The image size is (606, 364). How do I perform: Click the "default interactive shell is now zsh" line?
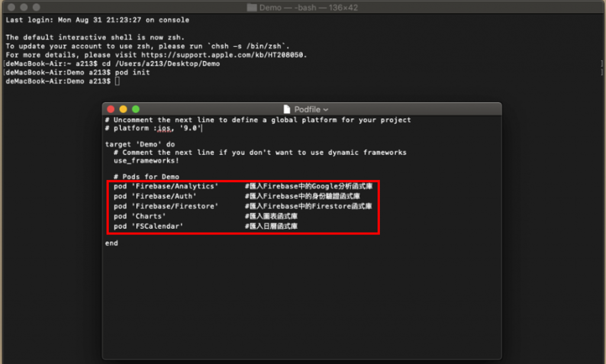pyautogui.click(x=95, y=37)
